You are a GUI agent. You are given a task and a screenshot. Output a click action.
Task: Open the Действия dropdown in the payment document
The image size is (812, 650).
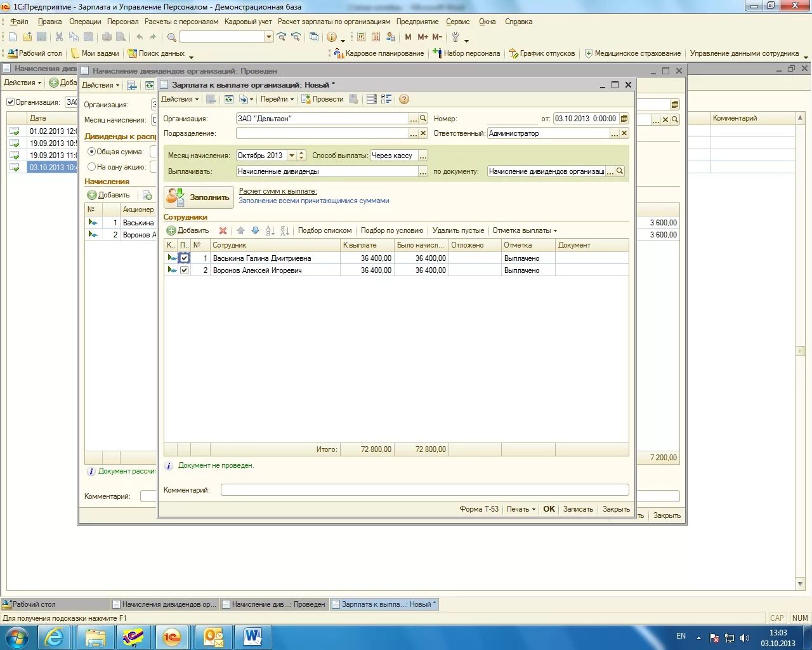(x=180, y=99)
